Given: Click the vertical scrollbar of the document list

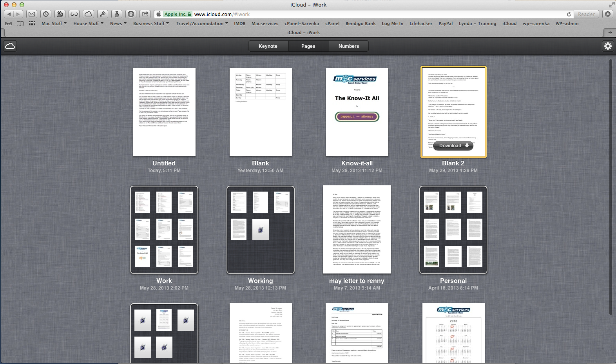Looking at the screenshot, I should pyautogui.click(x=611, y=187).
